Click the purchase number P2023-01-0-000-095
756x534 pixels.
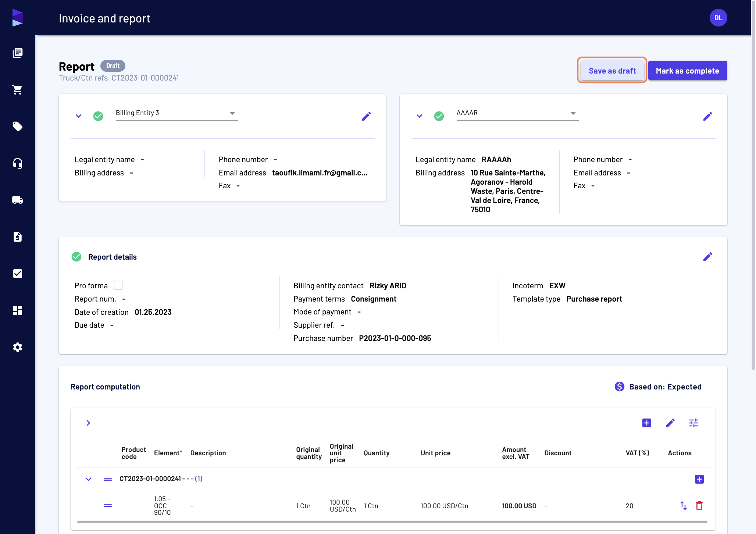pyautogui.click(x=395, y=338)
